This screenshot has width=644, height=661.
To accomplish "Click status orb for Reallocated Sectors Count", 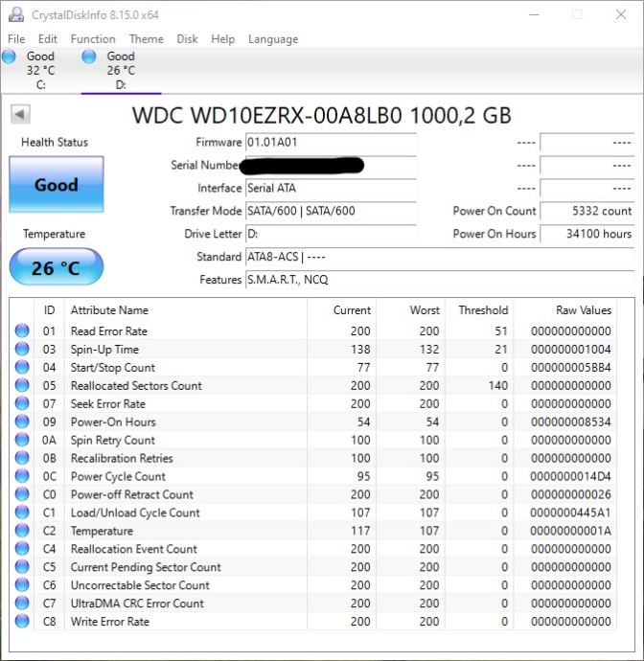I will (22, 385).
